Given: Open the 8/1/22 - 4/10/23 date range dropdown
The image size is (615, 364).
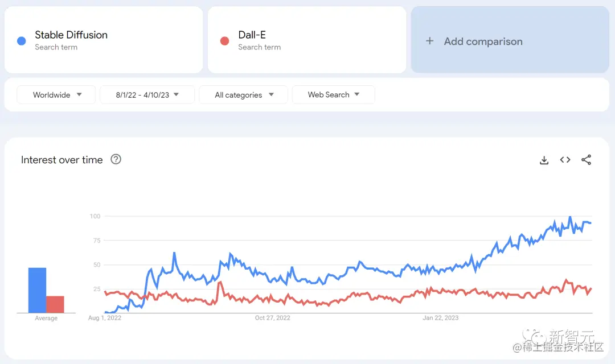Looking at the screenshot, I should (147, 95).
